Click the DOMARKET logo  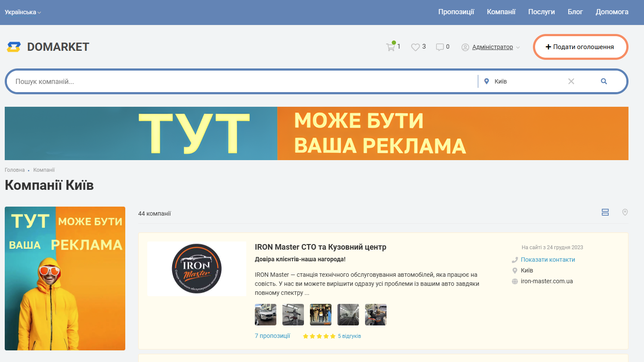pyautogui.click(x=48, y=47)
